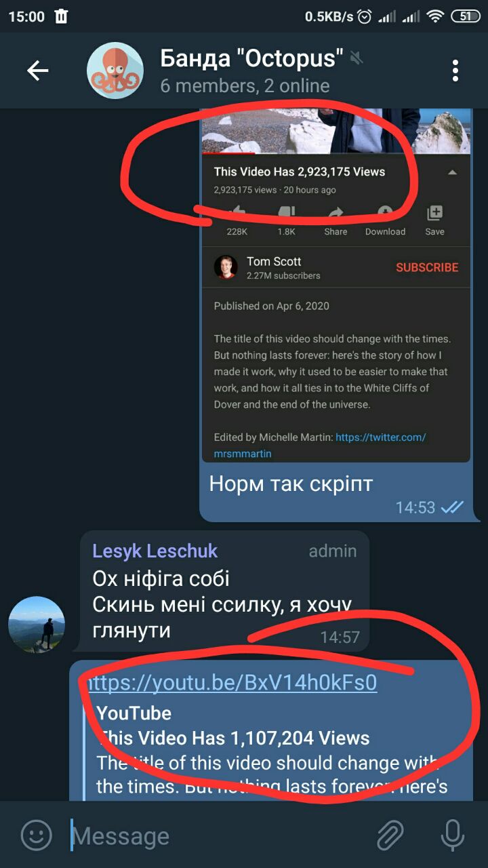Viewport: 488px width, 868px height.
Task: Tap the SUBSCRIBE button next to Tom Scott
Action: (427, 267)
